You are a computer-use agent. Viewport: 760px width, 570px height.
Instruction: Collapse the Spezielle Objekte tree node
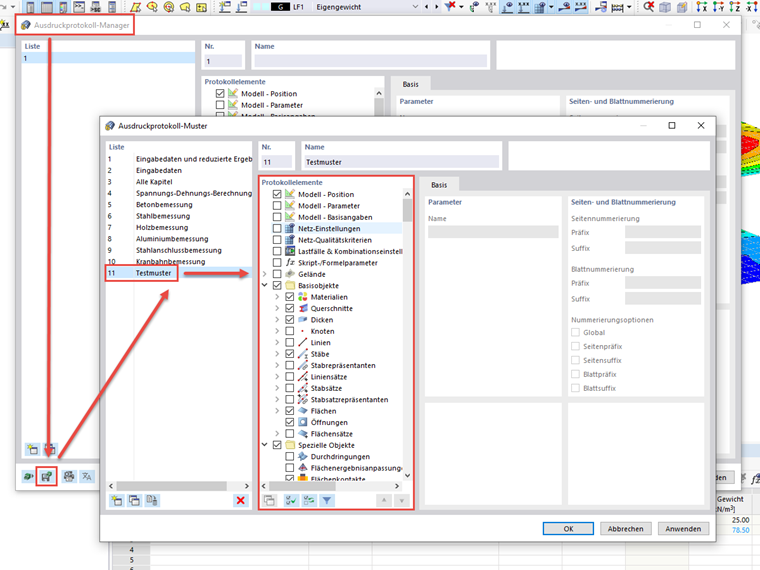(x=265, y=444)
